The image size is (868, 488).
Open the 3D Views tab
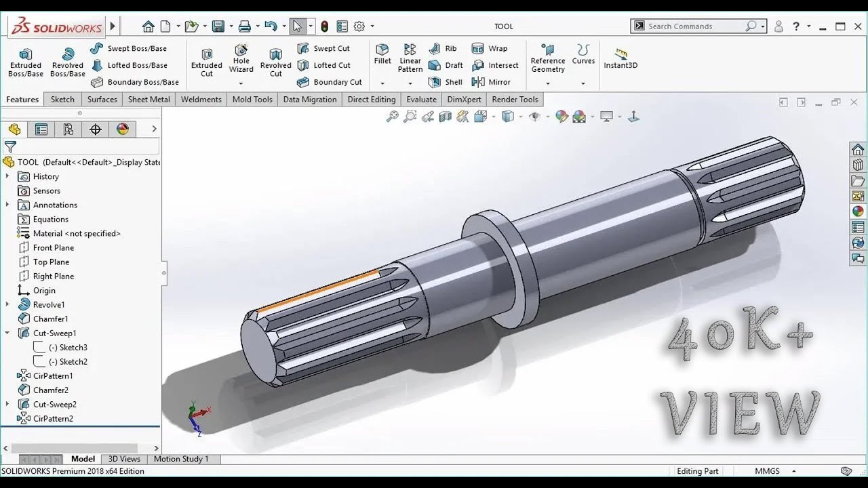point(124,459)
